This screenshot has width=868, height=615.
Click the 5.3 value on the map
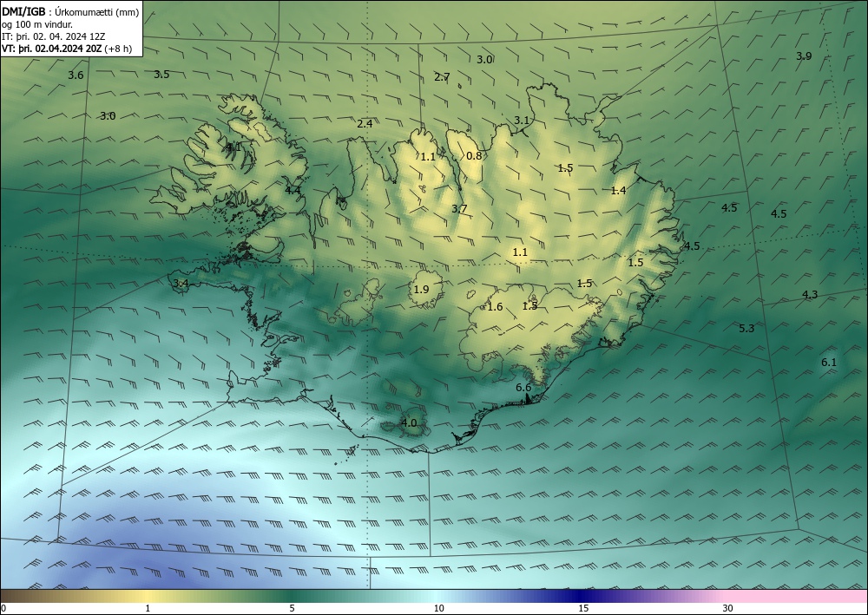pos(746,329)
